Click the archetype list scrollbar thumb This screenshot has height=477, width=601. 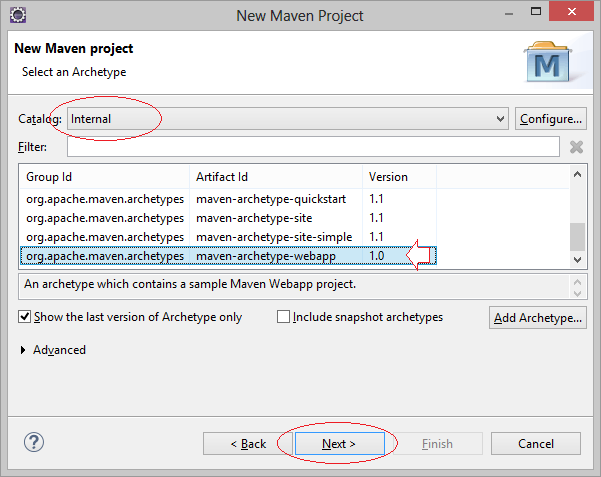[x=578, y=237]
